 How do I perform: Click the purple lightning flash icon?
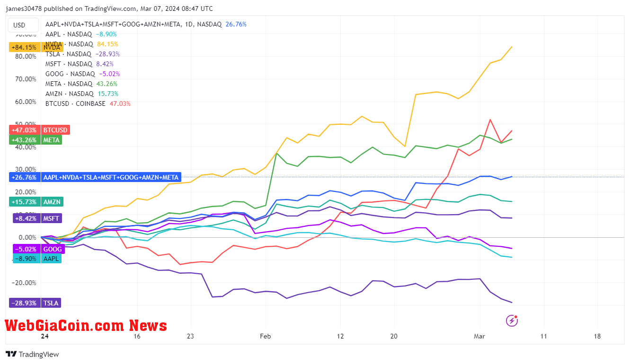[x=512, y=321]
